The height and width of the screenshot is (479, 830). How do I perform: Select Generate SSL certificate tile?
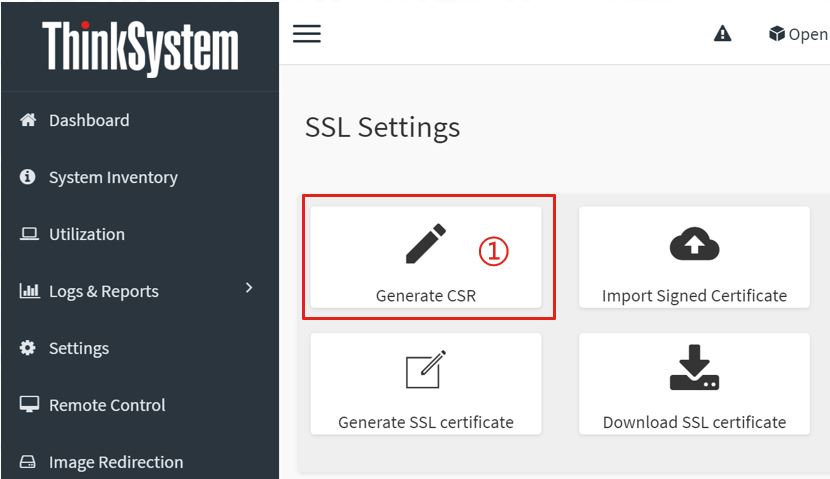tap(426, 384)
